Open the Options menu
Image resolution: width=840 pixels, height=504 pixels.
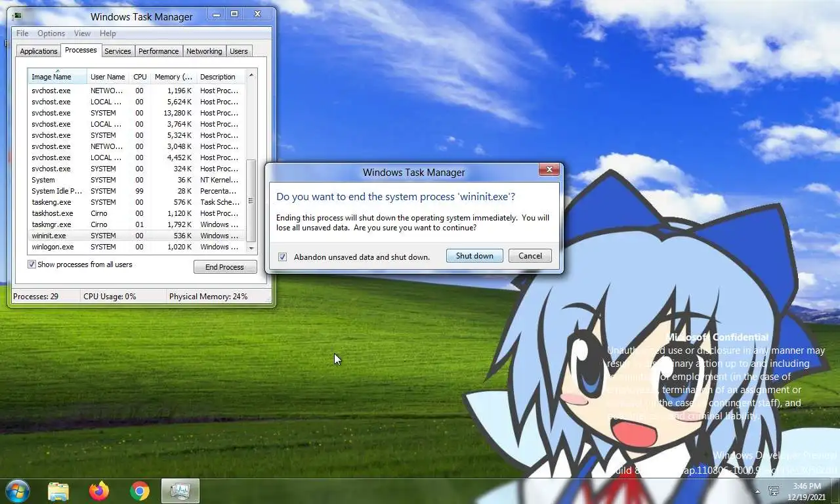[x=51, y=33]
